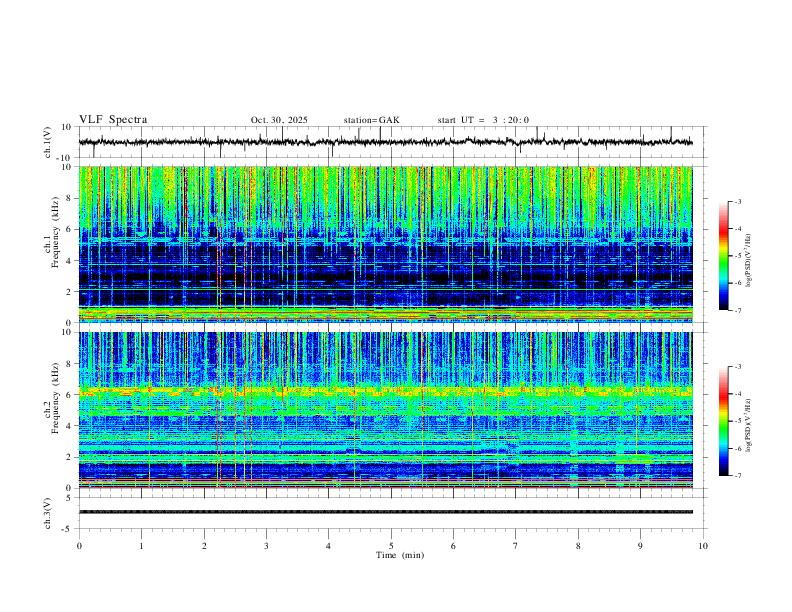Image resolution: width=792 pixels, height=612 pixels.
Task: Click the time-axis tick label "6"
Action: tap(453, 546)
